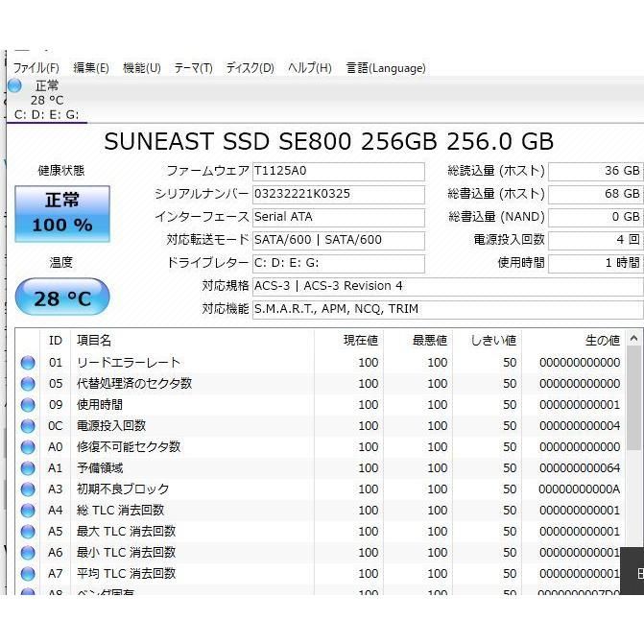Click the status icon for 0C 電源投入回数

point(28,426)
